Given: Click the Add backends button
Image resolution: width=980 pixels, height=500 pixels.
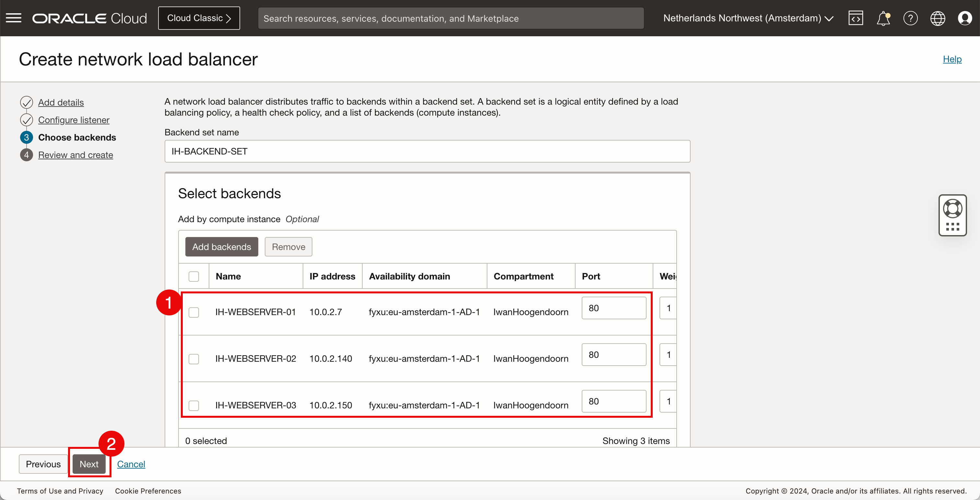Looking at the screenshot, I should (x=221, y=247).
